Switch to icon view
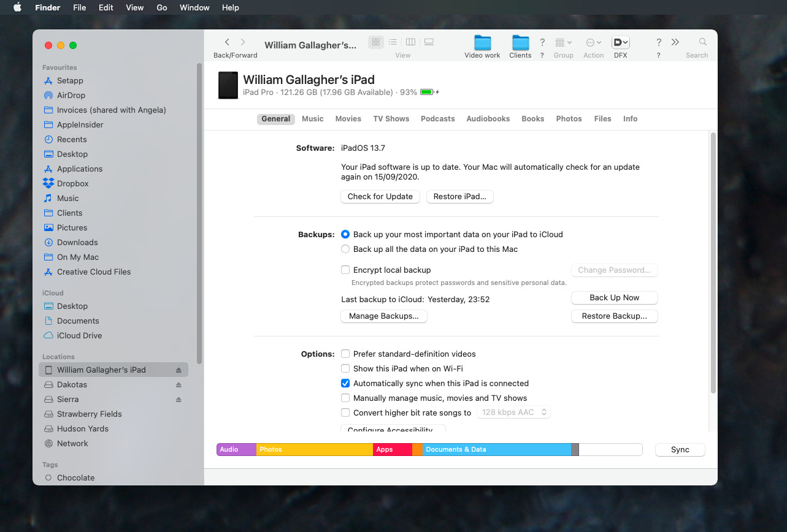Viewport: 787px width, 532px height. (x=376, y=42)
